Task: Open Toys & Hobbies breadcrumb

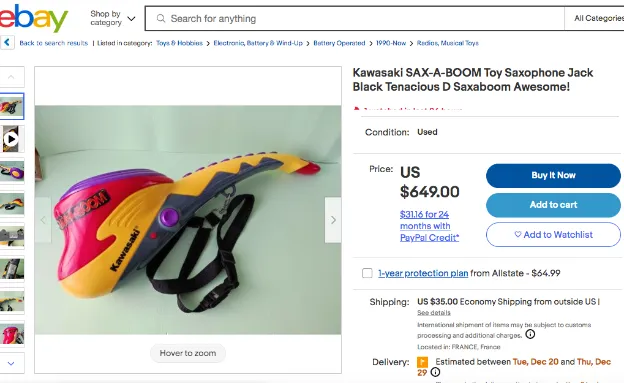Action: pos(179,43)
